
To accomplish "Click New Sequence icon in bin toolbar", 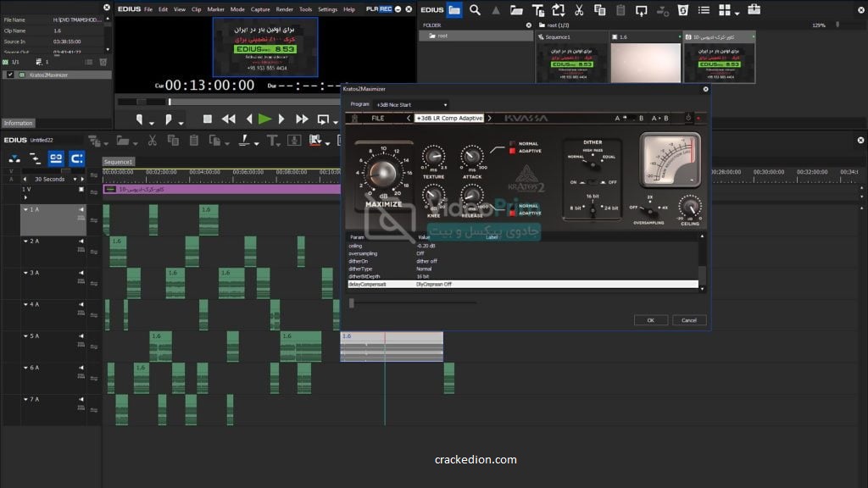I will pyautogui.click(x=558, y=10).
